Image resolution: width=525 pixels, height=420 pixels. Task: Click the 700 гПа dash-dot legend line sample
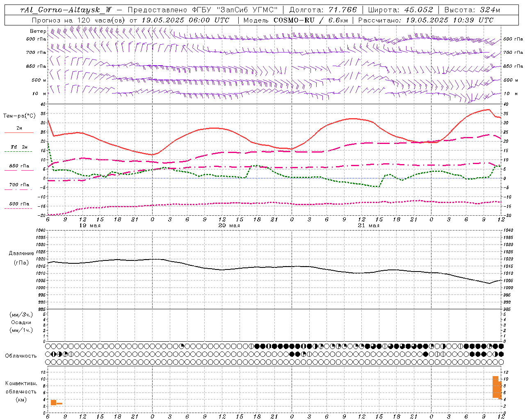coord(18,189)
